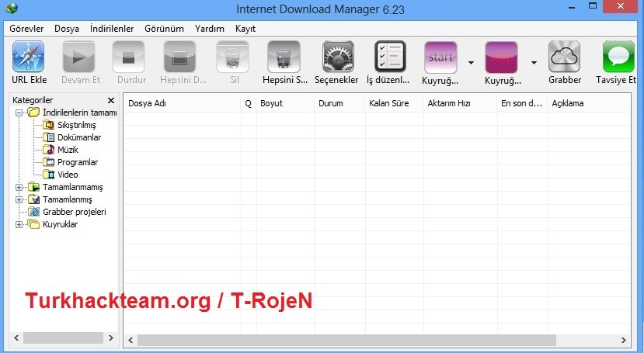
Task: Click the Tavsiye Et speech bubble icon
Action: (618, 57)
